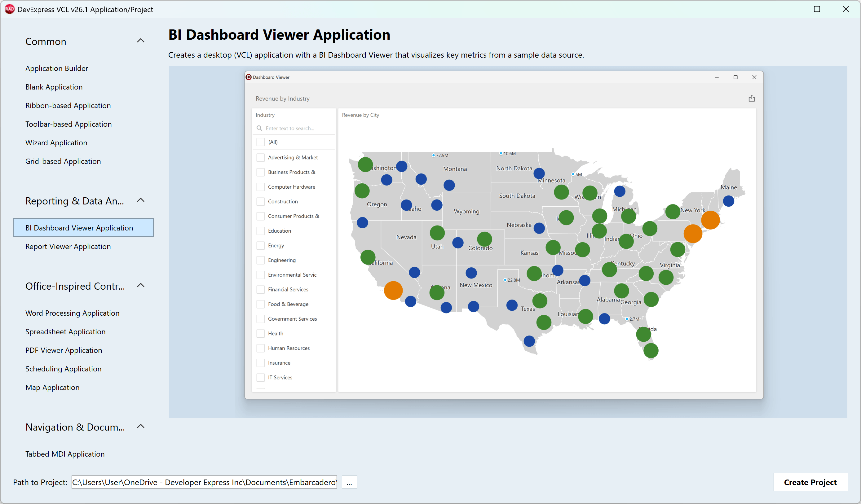The height and width of the screenshot is (504, 861).
Task: Click the large orange bubble in southern California
Action: (x=393, y=290)
